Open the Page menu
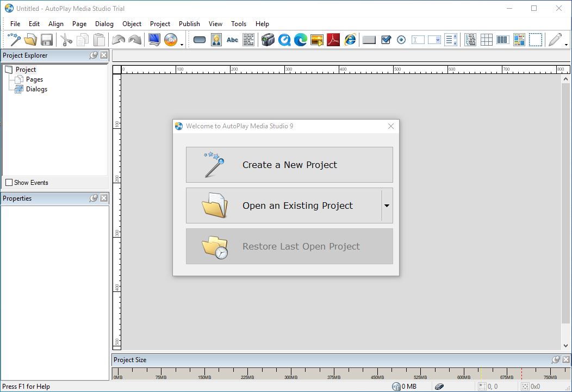572x392 pixels. (79, 24)
